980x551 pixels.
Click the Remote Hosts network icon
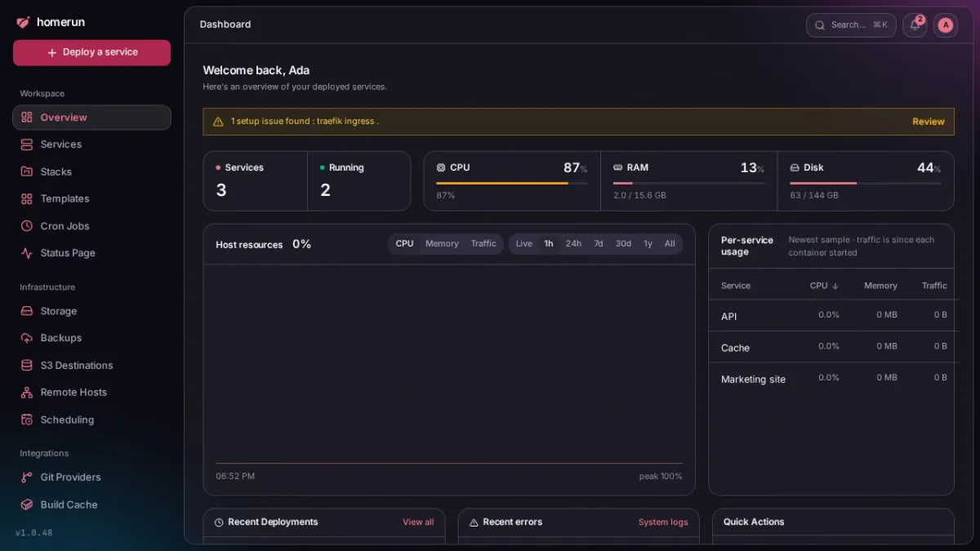27,393
